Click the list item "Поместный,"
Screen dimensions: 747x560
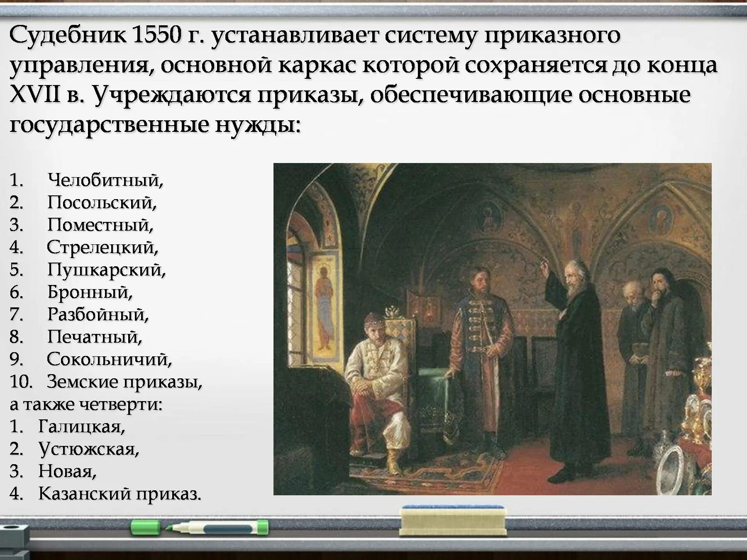(x=100, y=225)
